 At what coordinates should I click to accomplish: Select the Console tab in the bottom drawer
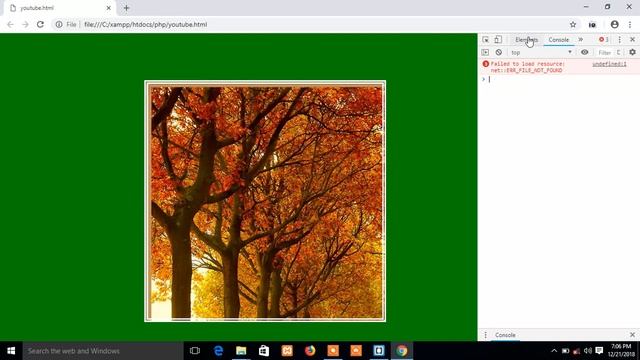coord(505,335)
